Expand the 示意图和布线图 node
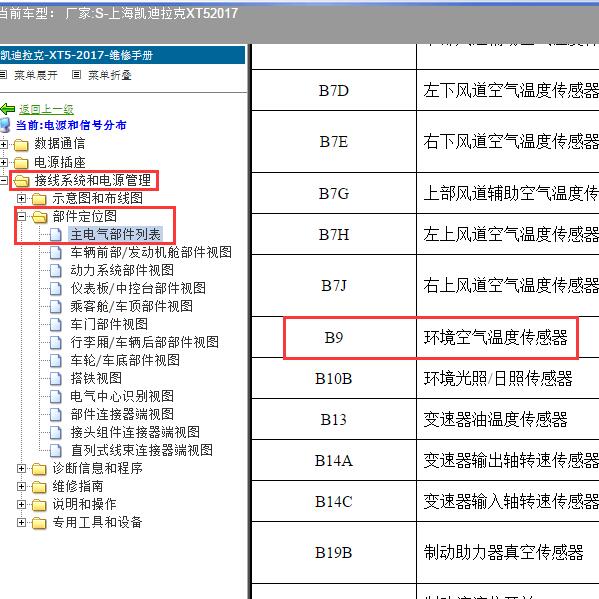 coord(21,198)
